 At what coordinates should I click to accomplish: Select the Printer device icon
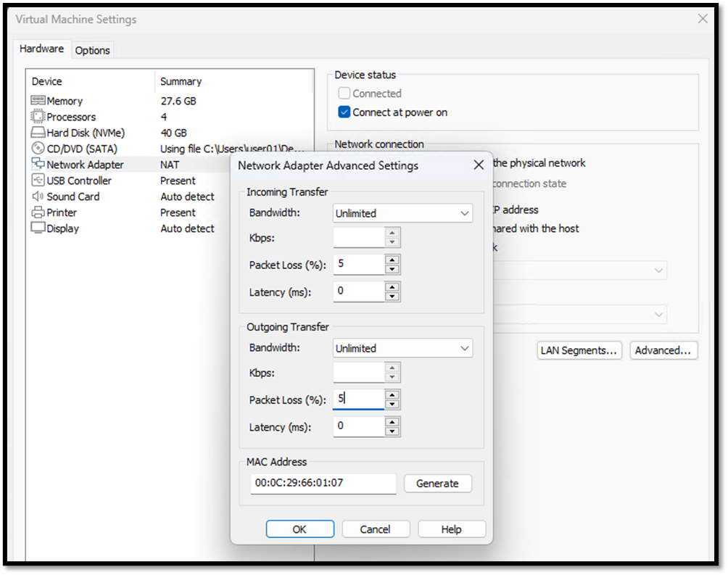pyautogui.click(x=37, y=212)
